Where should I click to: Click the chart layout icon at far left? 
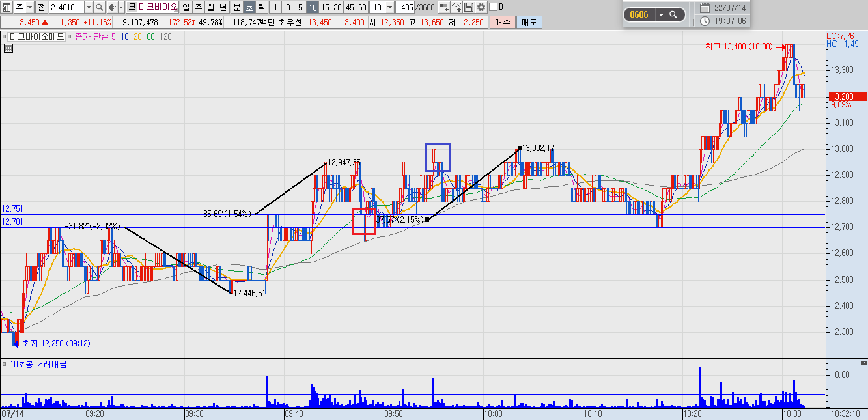click(6, 7)
